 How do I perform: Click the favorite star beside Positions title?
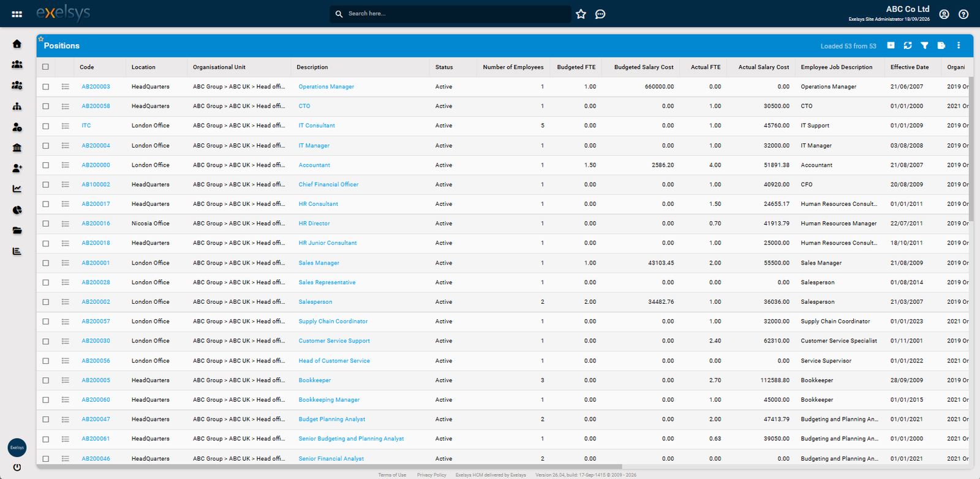(41, 39)
